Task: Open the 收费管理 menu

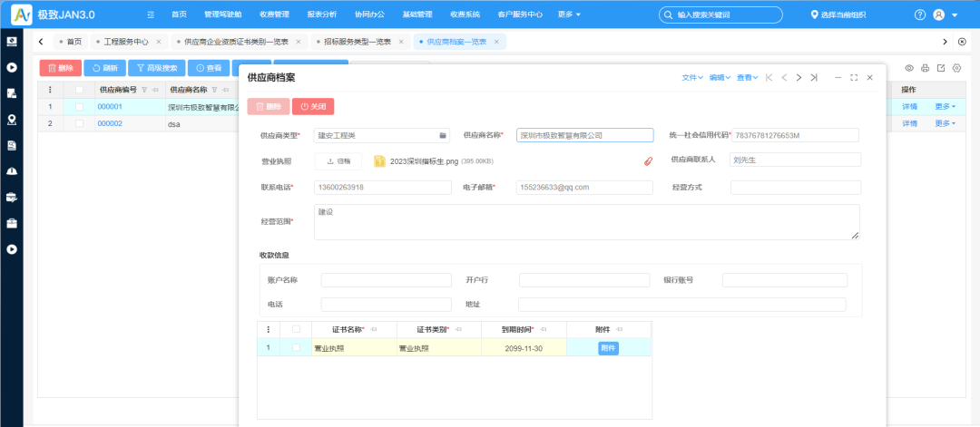Action: click(274, 15)
